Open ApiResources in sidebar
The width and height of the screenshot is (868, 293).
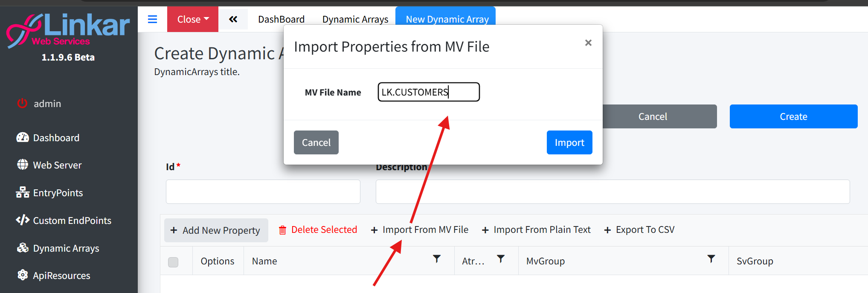(x=61, y=276)
